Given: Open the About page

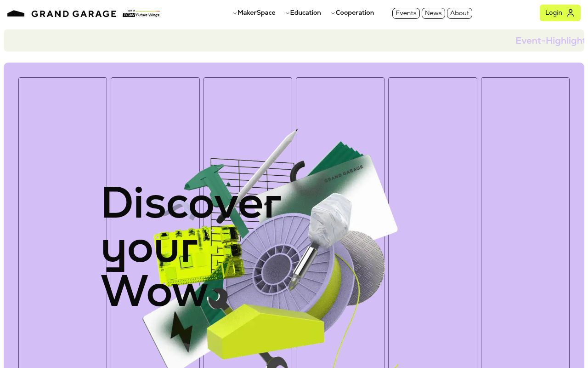Looking at the screenshot, I should [459, 13].
